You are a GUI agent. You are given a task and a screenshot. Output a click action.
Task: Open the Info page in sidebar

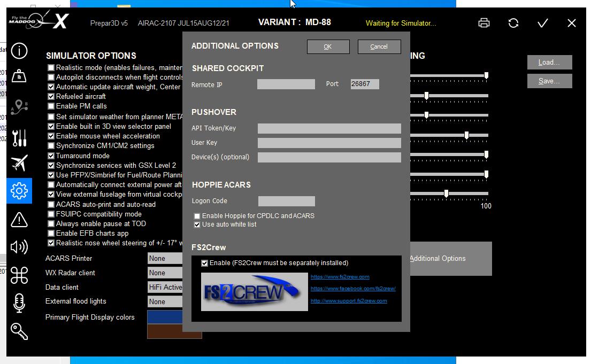coord(19,50)
